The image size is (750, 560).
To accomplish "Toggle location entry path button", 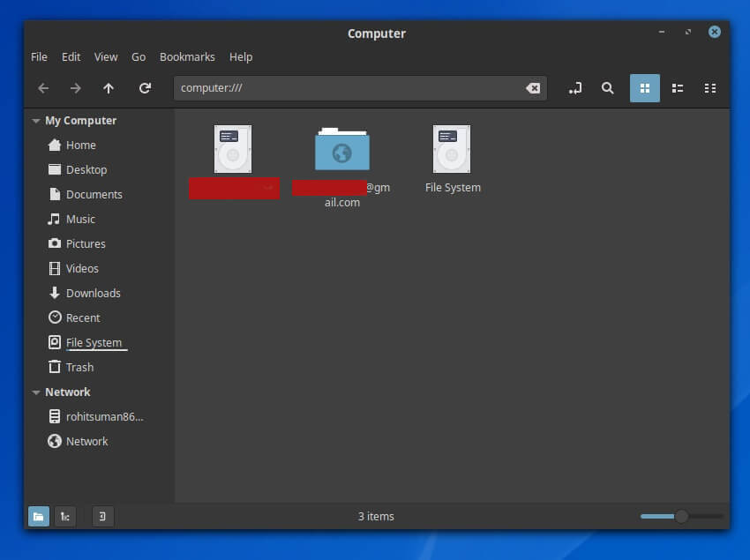I will (x=575, y=88).
